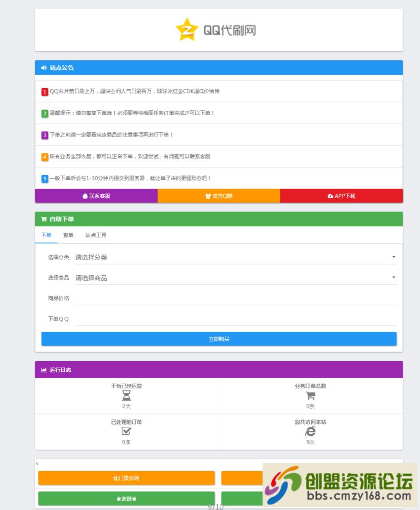The height and width of the screenshot is (510, 420).
Task: Click the 商品价格 field label
Action: point(59,298)
